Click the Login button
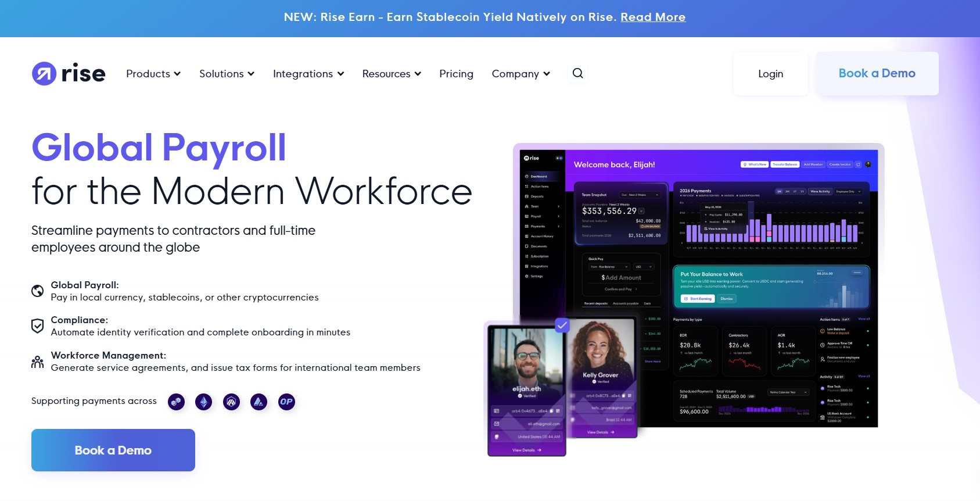The image size is (980, 501). [x=770, y=74]
